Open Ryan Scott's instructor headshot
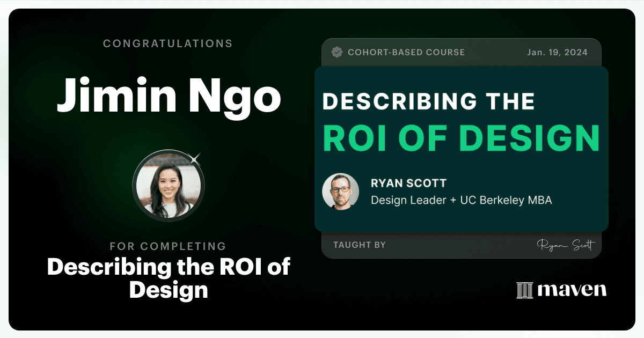Screen dimensions: 644x338 [x=340, y=192]
